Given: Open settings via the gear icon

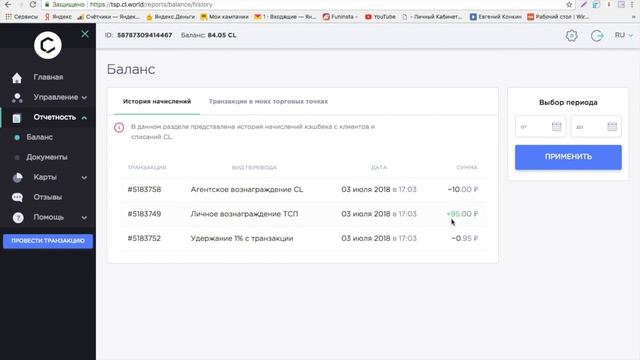Looking at the screenshot, I should coord(571,36).
